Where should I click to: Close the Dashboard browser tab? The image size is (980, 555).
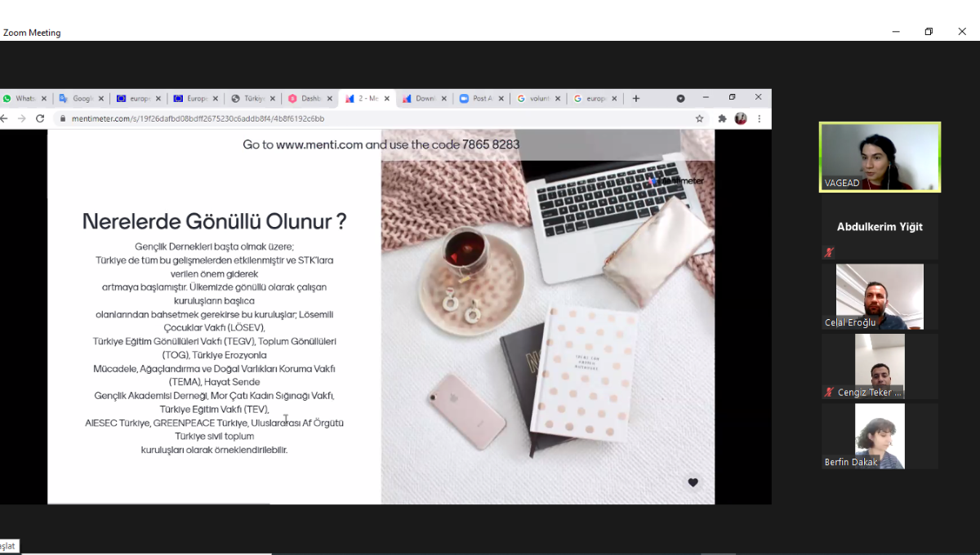coord(330,99)
